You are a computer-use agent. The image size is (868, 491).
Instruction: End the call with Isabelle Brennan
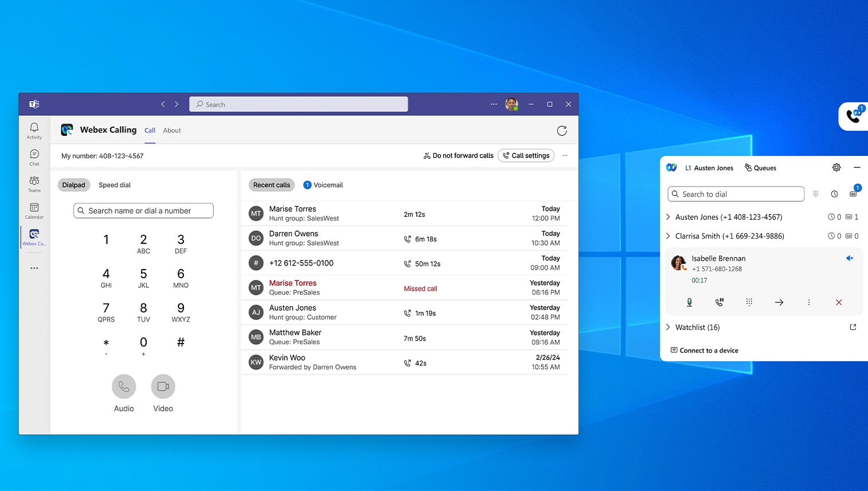tap(839, 302)
